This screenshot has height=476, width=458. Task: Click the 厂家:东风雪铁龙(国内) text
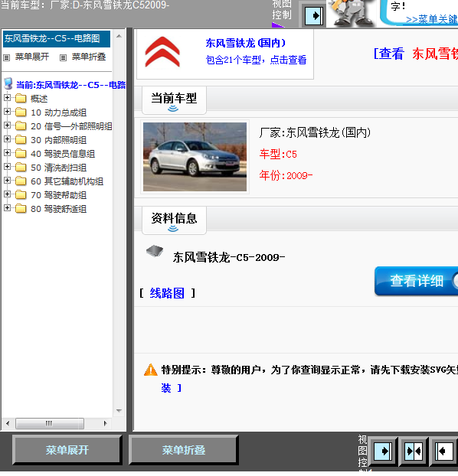tap(315, 132)
